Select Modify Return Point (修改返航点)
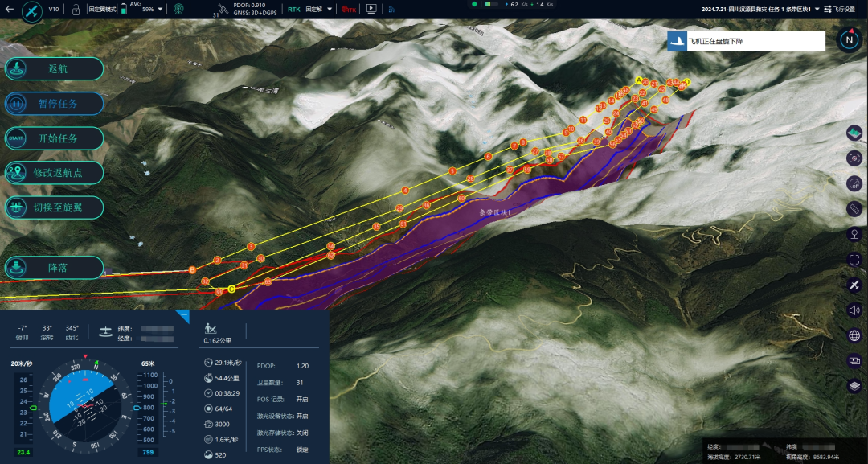The image size is (868, 464). click(x=55, y=172)
